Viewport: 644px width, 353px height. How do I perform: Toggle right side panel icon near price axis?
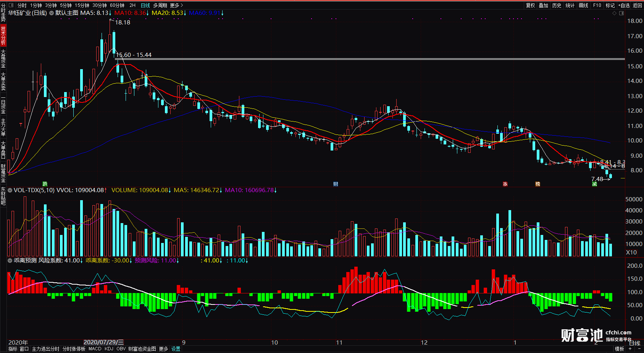621,13
